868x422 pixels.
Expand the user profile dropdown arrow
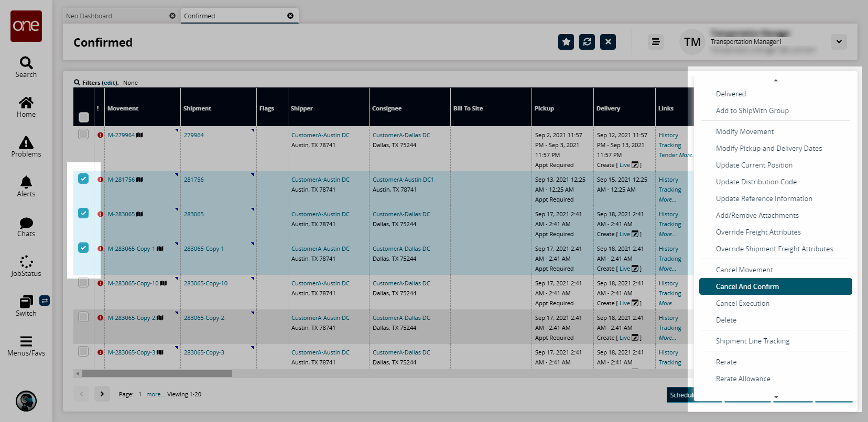coord(839,42)
